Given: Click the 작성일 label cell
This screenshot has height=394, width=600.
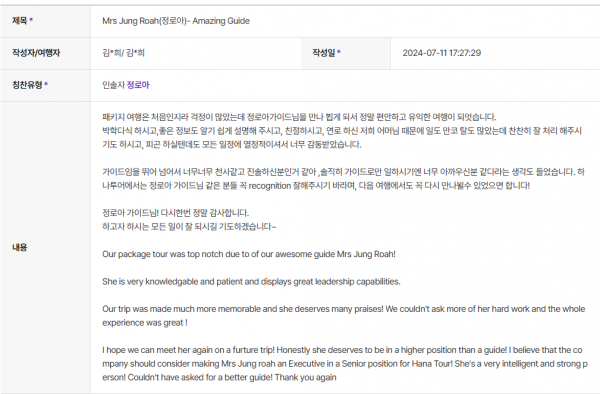Looking at the screenshot, I should click(x=346, y=53).
